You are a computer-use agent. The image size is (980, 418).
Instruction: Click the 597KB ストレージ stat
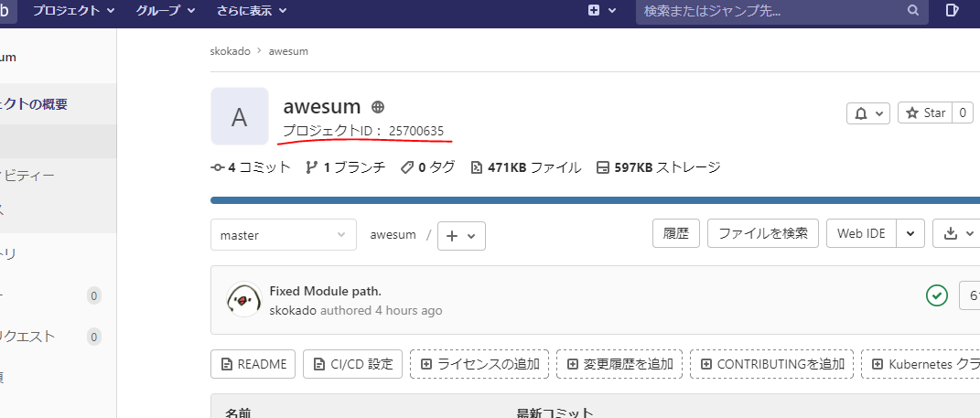[x=659, y=166]
